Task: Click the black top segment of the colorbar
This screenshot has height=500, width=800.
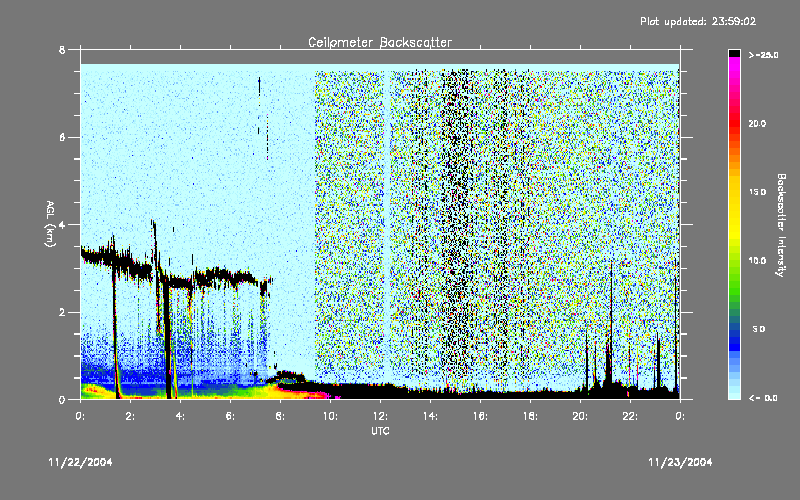Action: [734, 53]
